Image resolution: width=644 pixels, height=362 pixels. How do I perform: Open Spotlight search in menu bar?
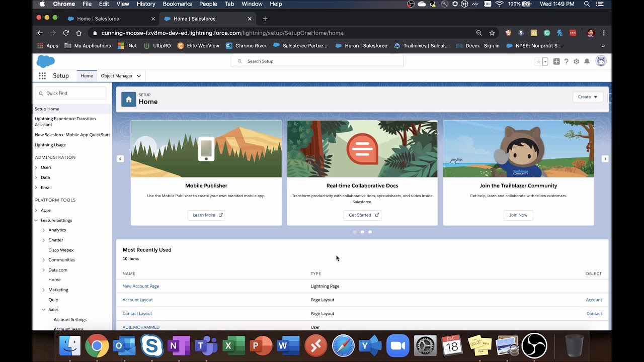[587, 4]
